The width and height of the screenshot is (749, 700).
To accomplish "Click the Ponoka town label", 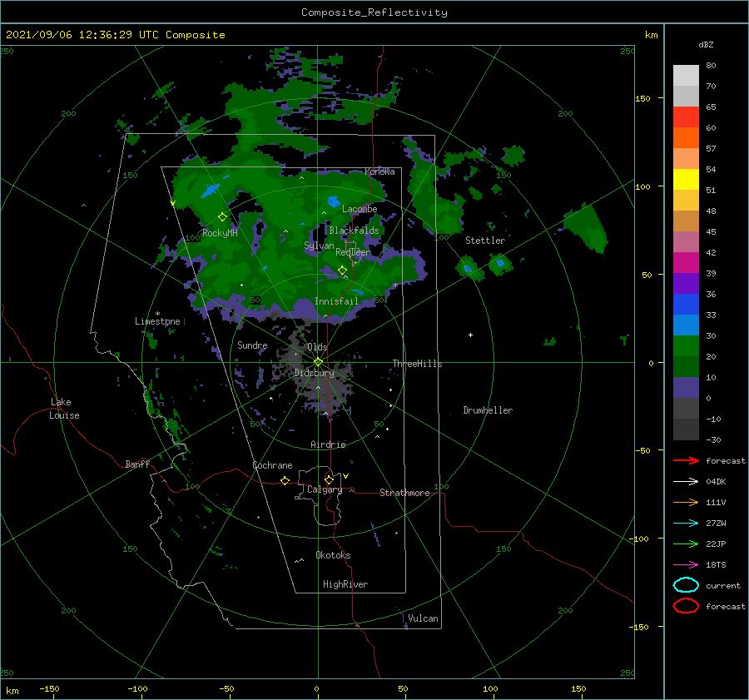I will coord(379,171).
